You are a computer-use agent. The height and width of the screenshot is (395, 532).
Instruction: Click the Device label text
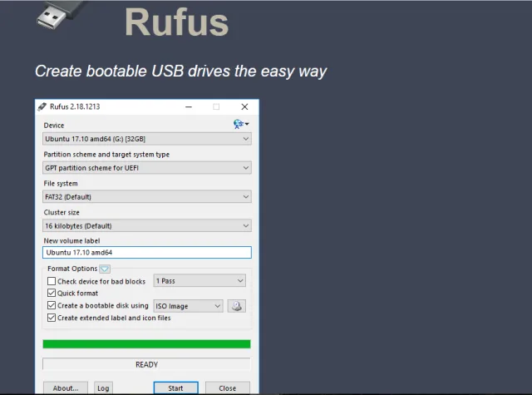click(53, 126)
